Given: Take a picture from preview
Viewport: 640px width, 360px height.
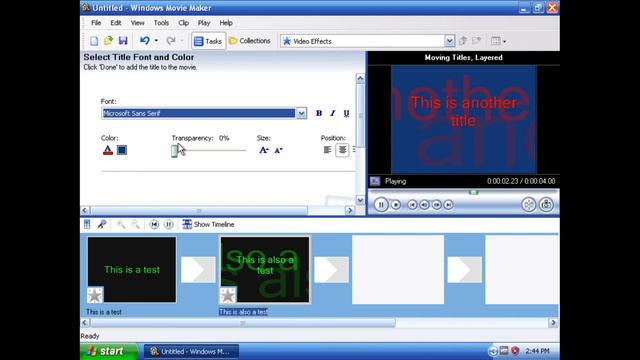Looking at the screenshot, I should point(546,204).
